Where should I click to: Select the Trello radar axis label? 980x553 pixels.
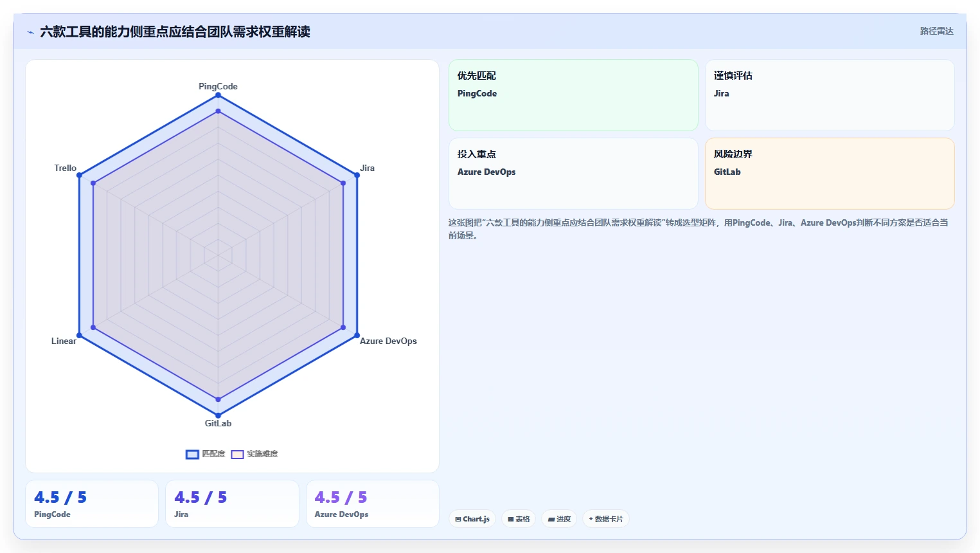click(65, 168)
